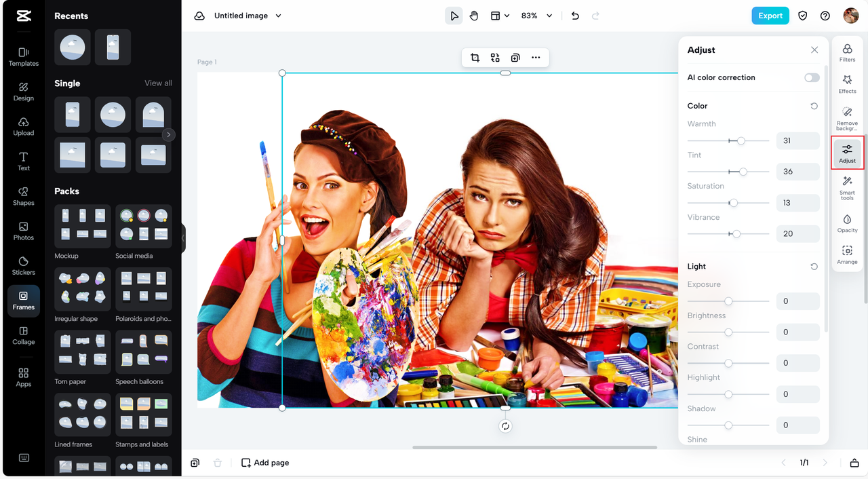The height and width of the screenshot is (479, 868).
Task: Open the Remove background tool
Action: pyautogui.click(x=847, y=118)
